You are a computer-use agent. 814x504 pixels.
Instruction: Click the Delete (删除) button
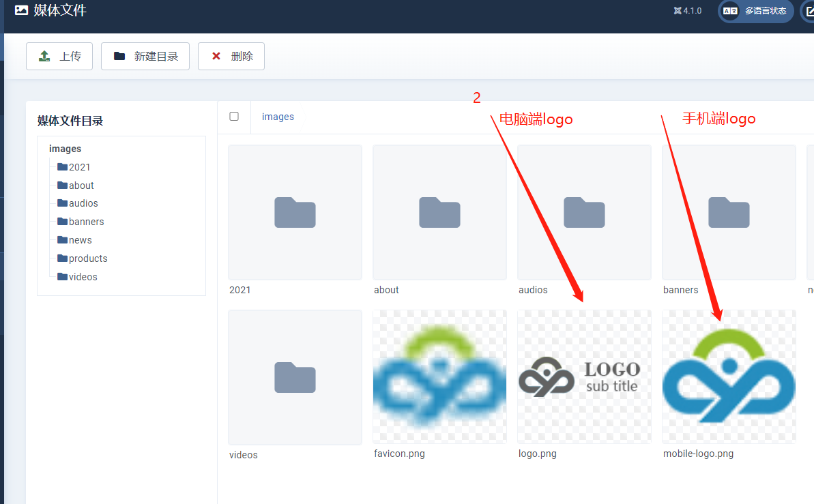[231, 56]
